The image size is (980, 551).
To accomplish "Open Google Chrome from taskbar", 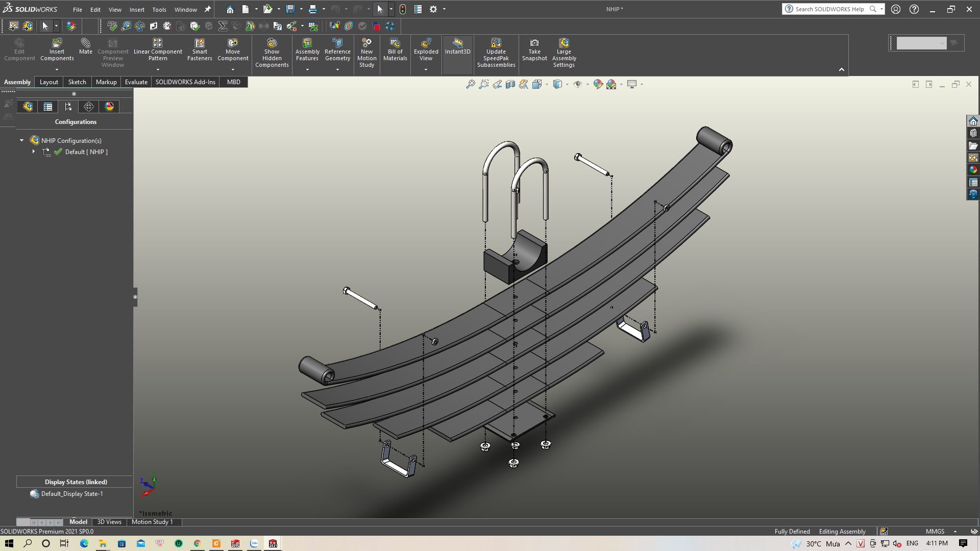I will [197, 543].
